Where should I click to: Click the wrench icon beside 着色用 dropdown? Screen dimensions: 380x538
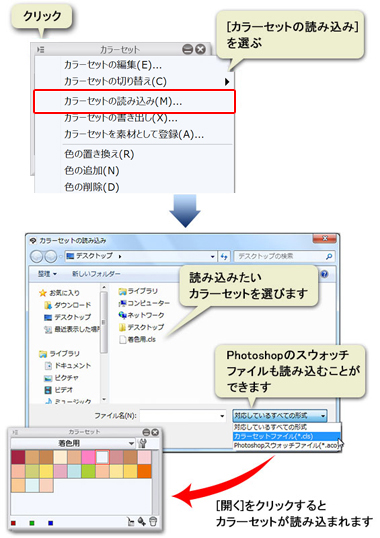click(x=142, y=443)
